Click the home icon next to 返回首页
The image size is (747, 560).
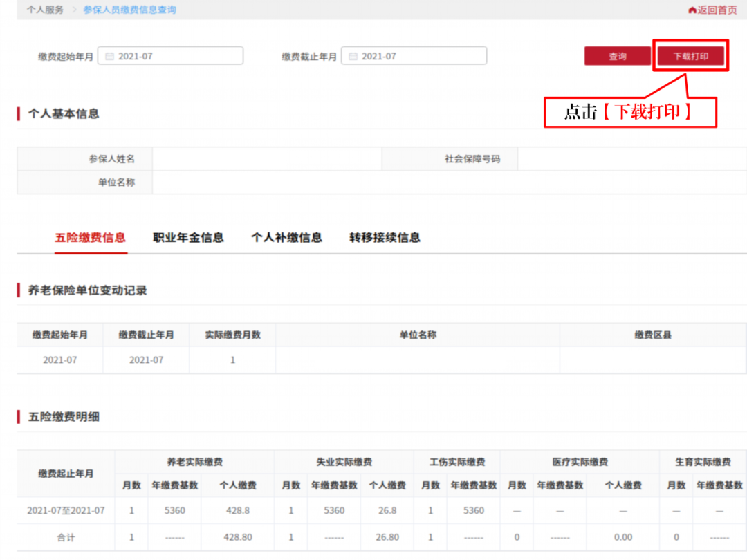click(x=694, y=10)
